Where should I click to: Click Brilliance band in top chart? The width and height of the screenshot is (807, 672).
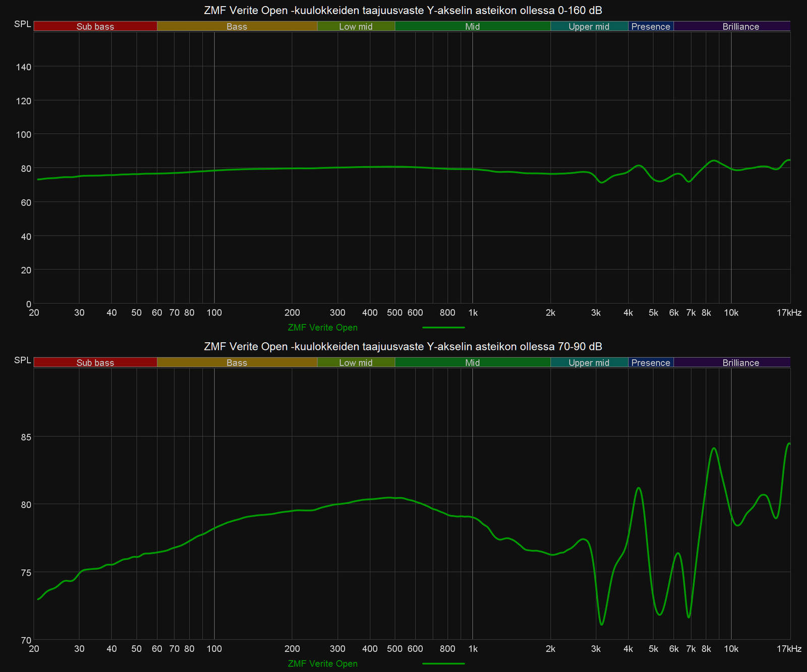(740, 27)
